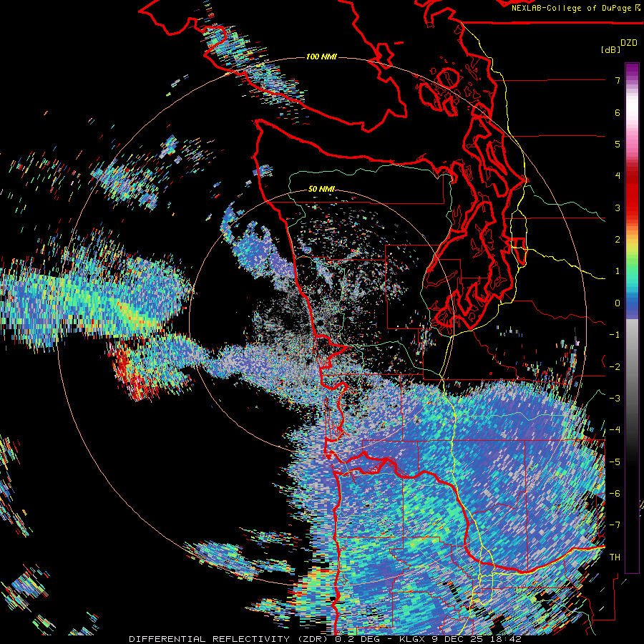Click the -4 value on color scale
The image size is (644, 644).
tap(615, 430)
